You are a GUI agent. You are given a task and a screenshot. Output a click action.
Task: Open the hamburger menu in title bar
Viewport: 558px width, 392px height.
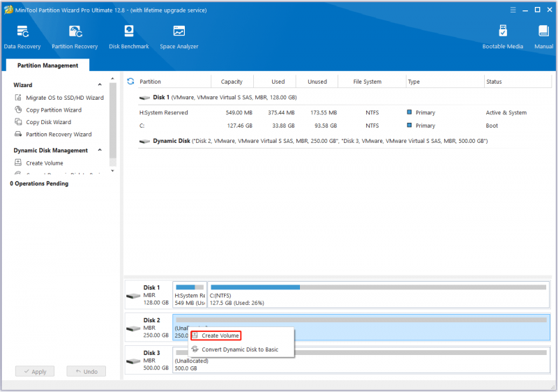(x=513, y=10)
